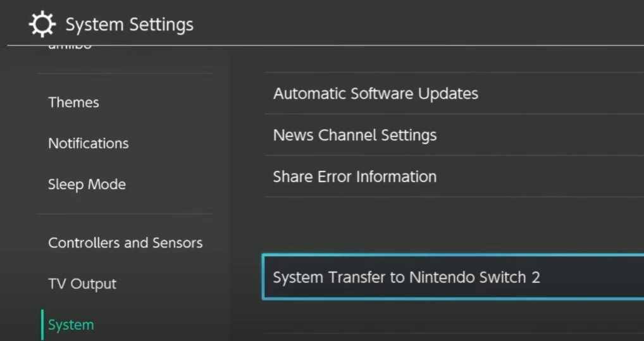Start System Transfer to Nintendo Switch 2
Image resolution: width=644 pixels, height=341 pixels.
[406, 277]
